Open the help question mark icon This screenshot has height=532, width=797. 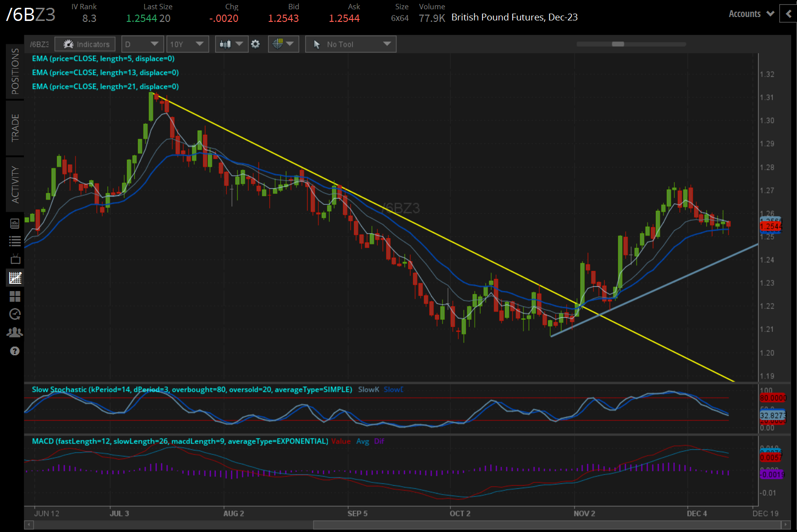15,351
